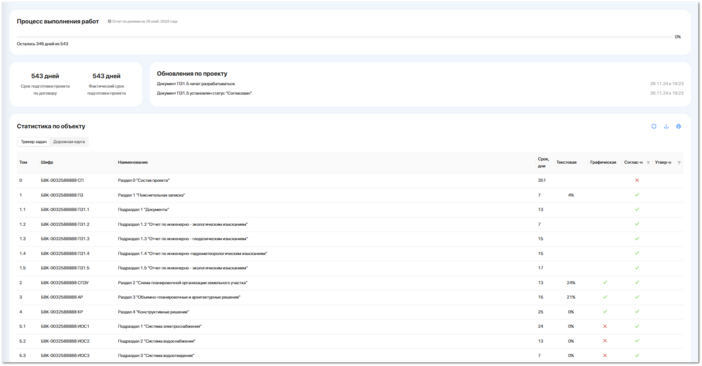The width and height of the screenshot is (702, 366).
Task: Click the Соглас-е checkmark in the ИОС1 row
Action: click(637, 326)
